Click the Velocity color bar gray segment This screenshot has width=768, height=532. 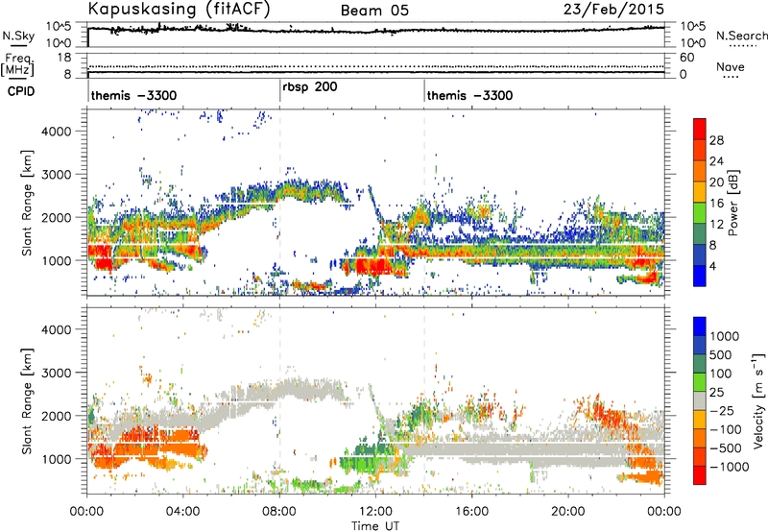(700, 400)
